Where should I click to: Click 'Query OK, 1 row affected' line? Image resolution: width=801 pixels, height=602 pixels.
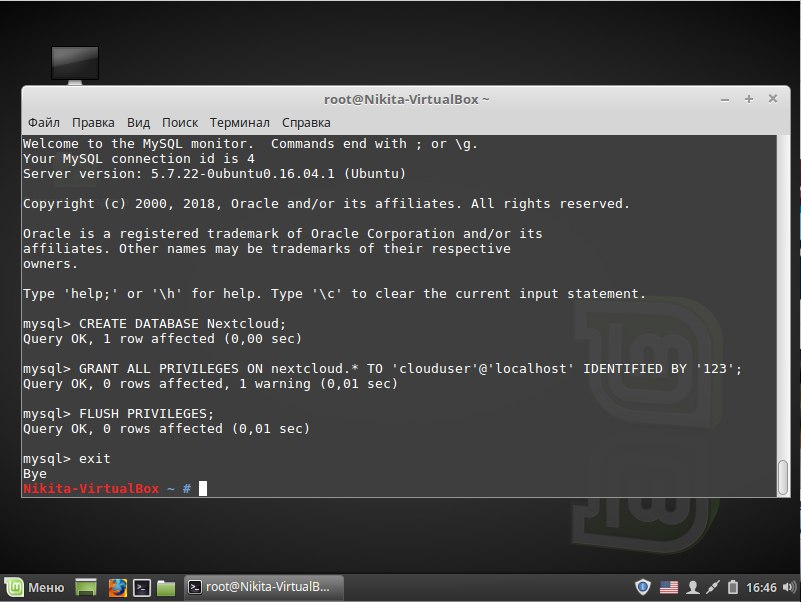pos(162,339)
